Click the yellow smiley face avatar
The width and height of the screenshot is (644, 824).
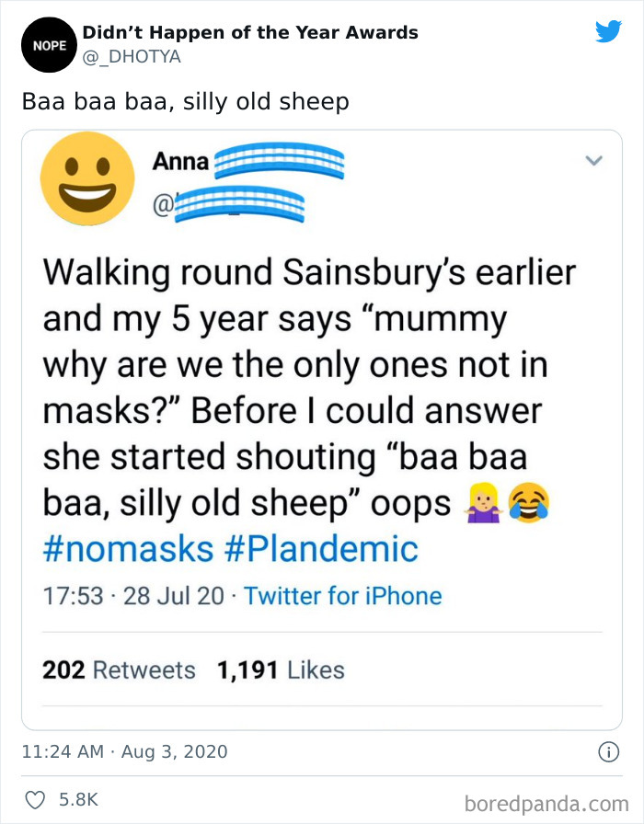point(85,179)
